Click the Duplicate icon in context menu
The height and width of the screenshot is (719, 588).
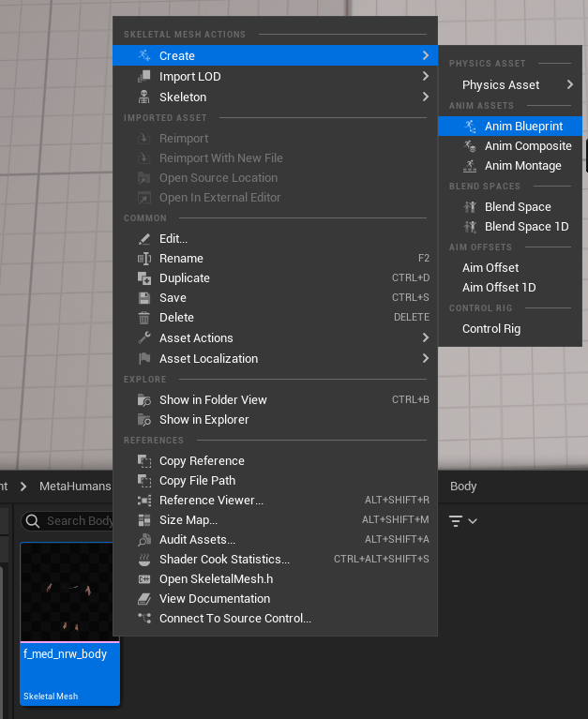pos(143,278)
